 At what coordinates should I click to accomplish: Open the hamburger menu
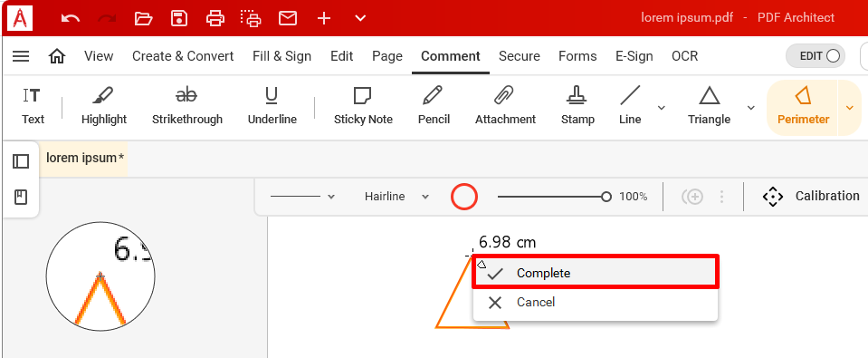(21, 56)
